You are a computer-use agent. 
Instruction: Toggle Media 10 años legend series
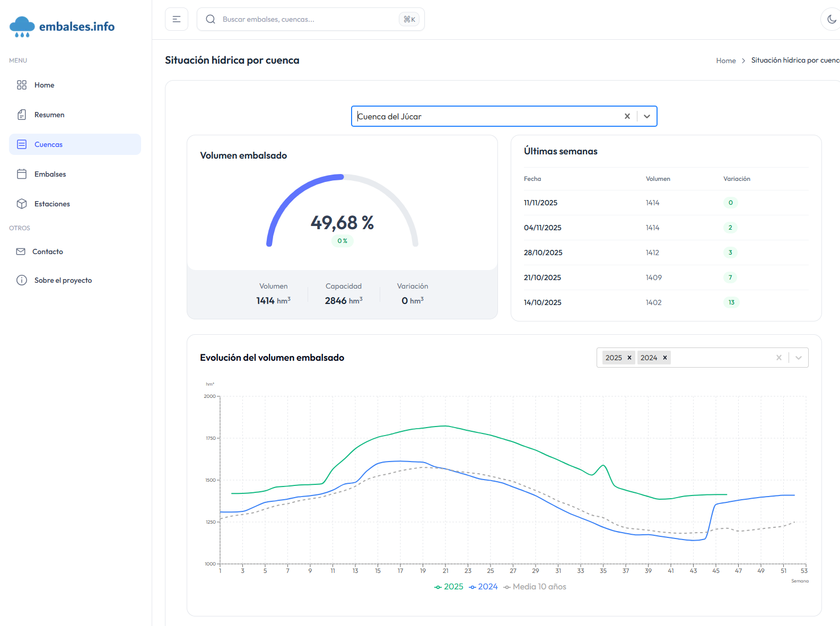point(535,587)
